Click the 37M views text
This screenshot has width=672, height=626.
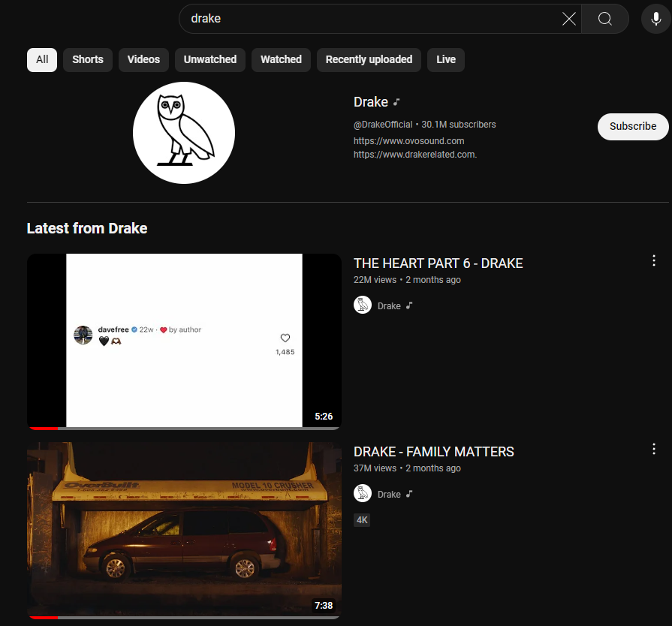click(375, 468)
